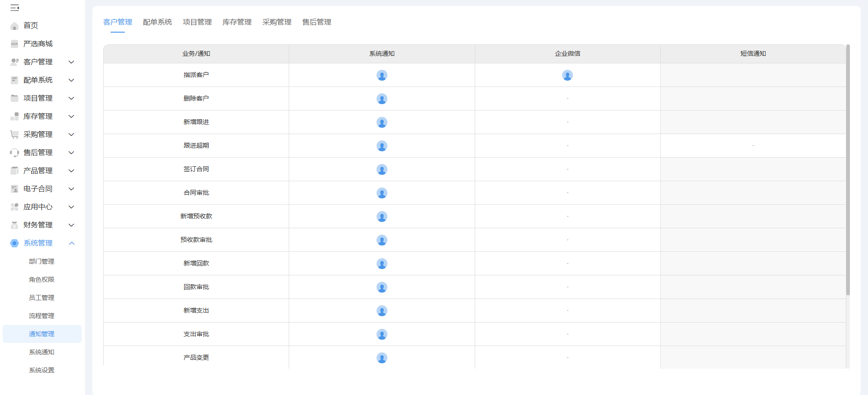
Task: Click the 应用中心 apps icon
Action: point(14,207)
